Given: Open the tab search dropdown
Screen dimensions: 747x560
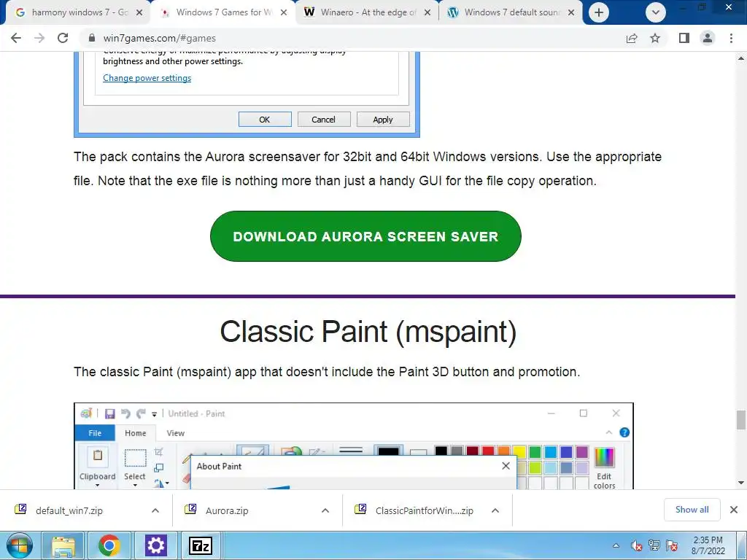Looking at the screenshot, I should [656, 12].
